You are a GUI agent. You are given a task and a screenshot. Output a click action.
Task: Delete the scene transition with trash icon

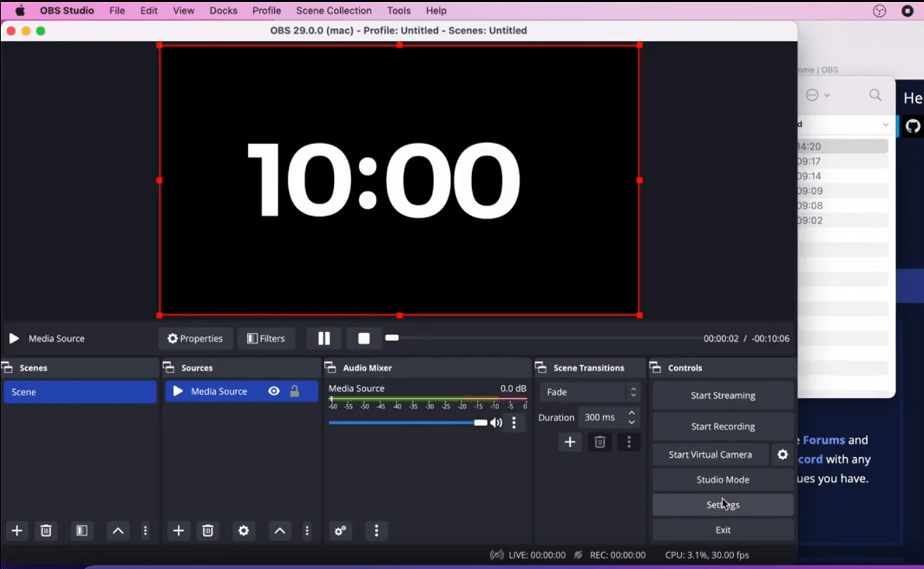tap(600, 442)
